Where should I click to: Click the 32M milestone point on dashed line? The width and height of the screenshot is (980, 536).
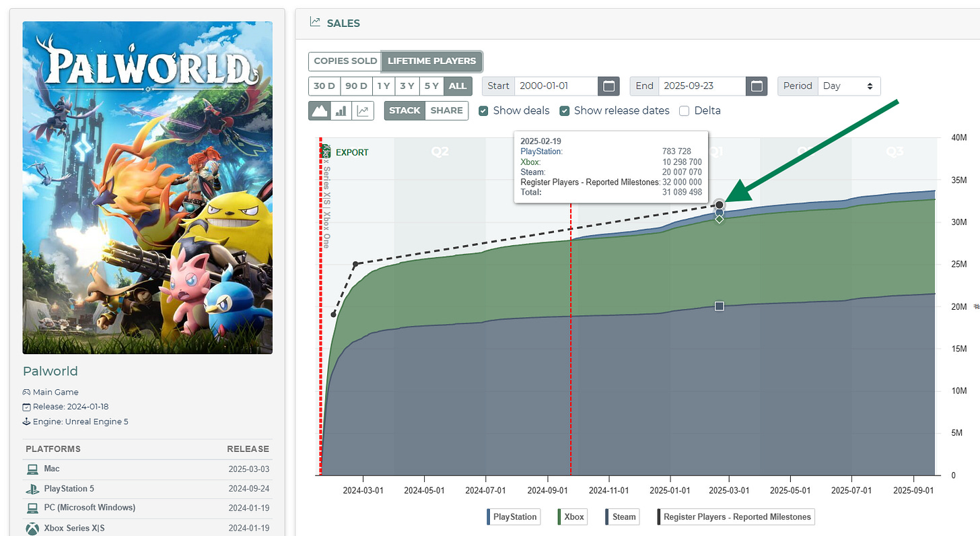tap(720, 204)
